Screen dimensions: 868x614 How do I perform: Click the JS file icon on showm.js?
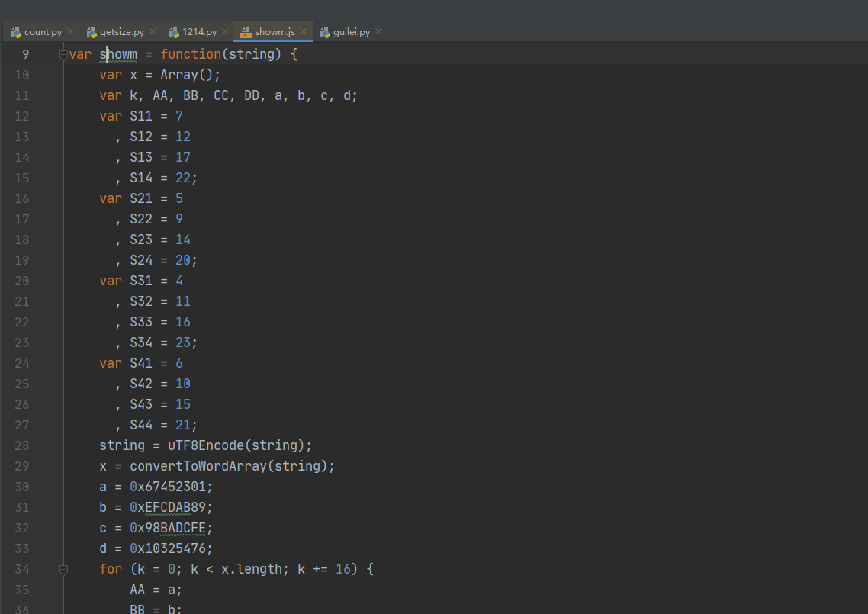click(246, 33)
